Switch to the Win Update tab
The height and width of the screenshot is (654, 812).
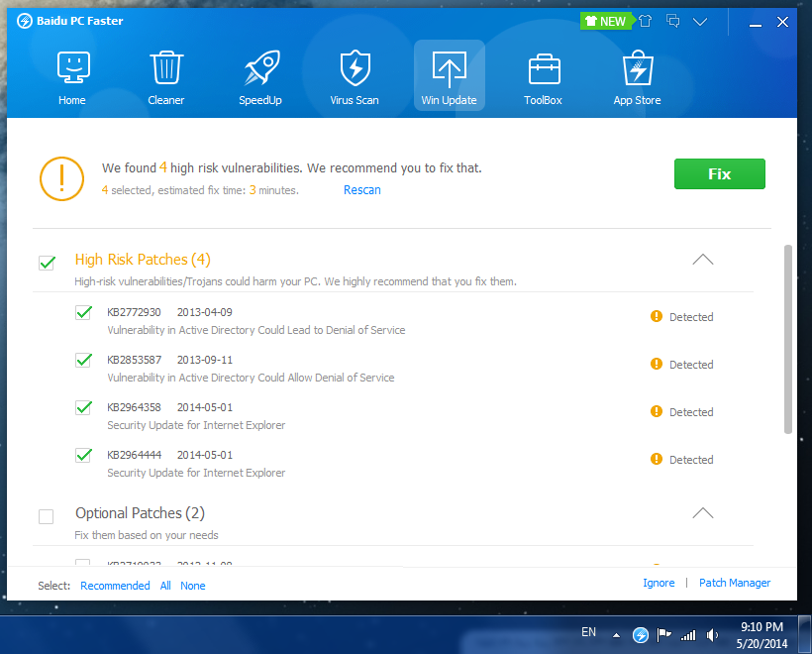pos(449,75)
